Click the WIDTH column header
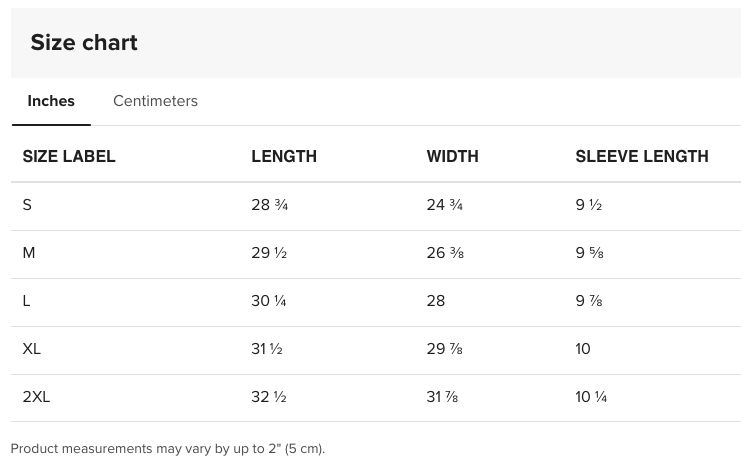 click(x=452, y=156)
